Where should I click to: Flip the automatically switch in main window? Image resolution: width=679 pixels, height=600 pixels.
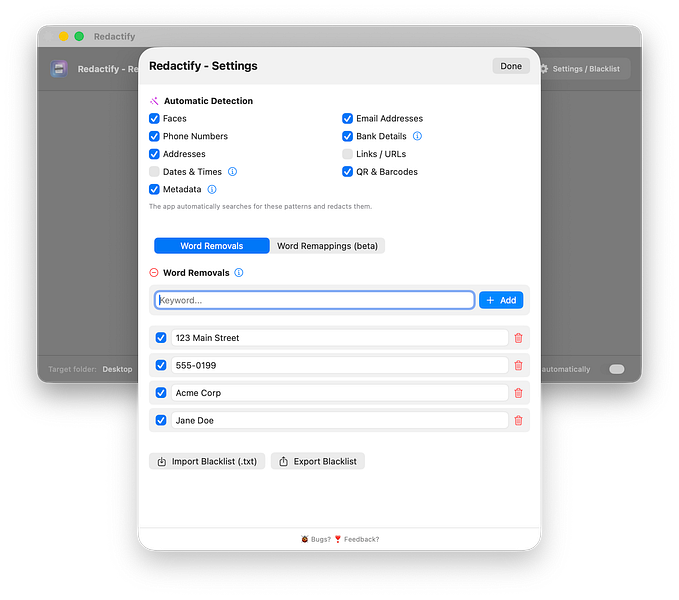coord(617,369)
